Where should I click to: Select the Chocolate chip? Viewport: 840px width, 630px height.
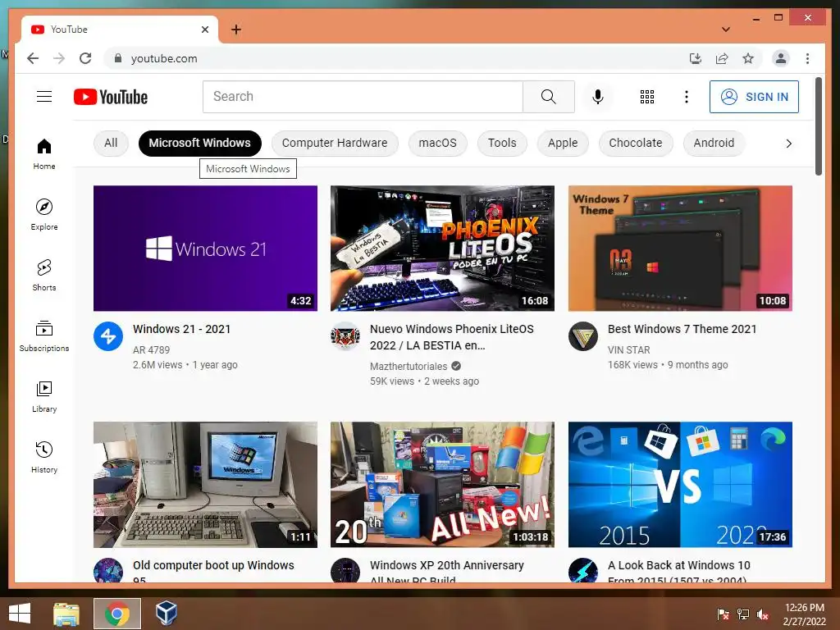coord(636,143)
